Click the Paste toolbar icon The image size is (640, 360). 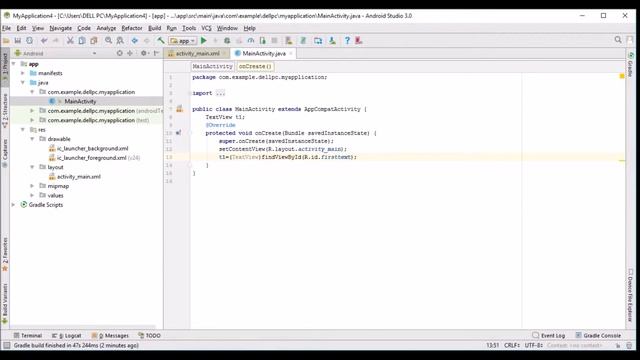point(94,40)
